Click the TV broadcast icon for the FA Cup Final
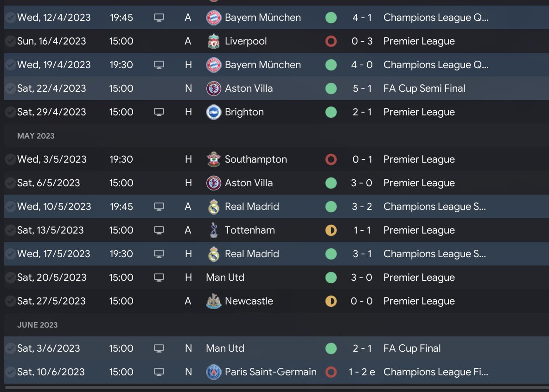549x392 pixels. pyautogui.click(x=159, y=348)
